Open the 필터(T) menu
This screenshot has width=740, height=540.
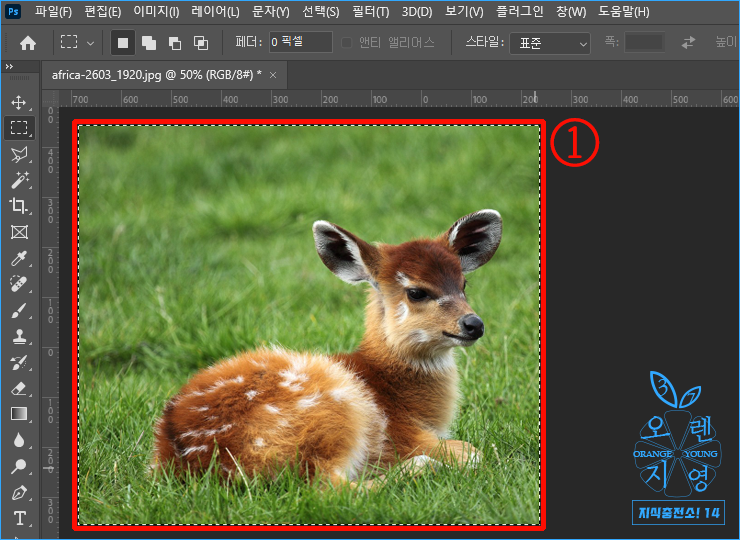(x=370, y=11)
